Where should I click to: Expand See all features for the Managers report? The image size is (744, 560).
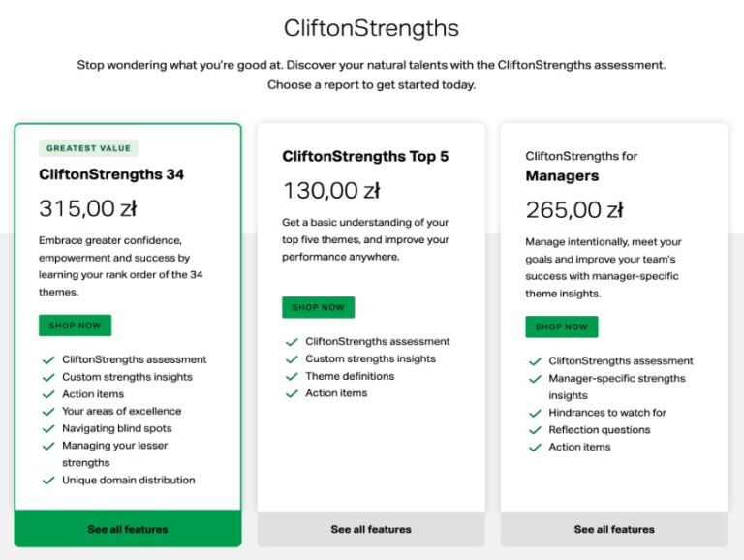click(614, 530)
